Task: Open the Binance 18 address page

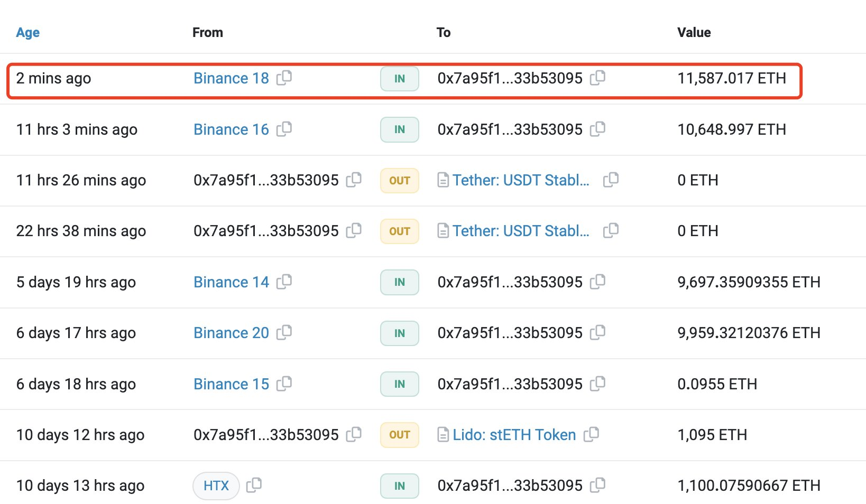Action: point(231,78)
